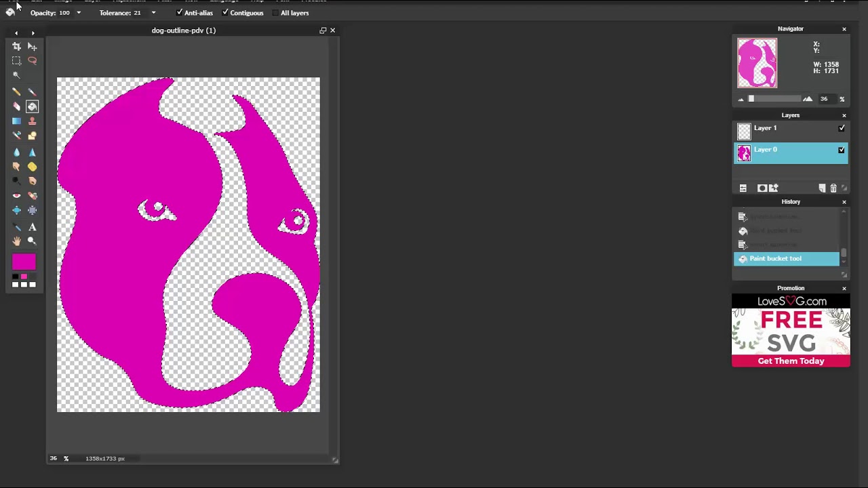
Task: Hide Layer 1 using its visibility checkbox
Action: 842,128
